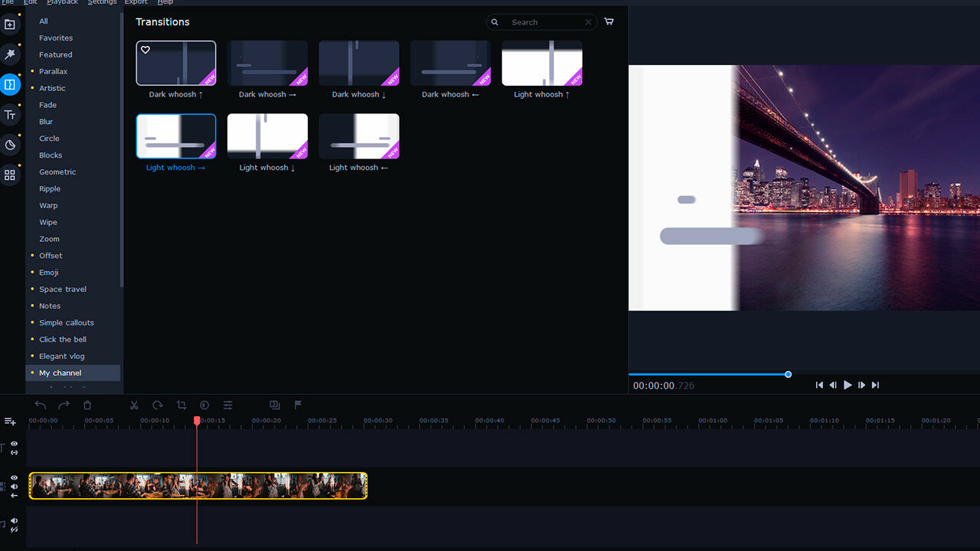Show the Fade transitions category

click(x=47, y=105)
